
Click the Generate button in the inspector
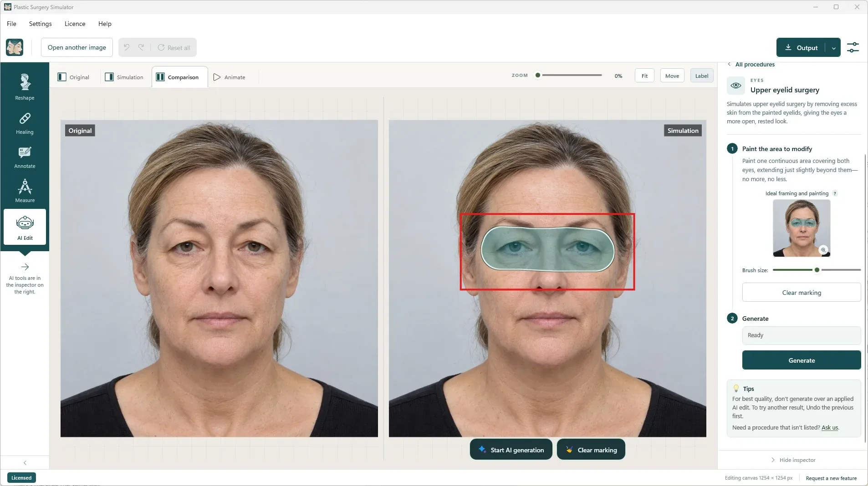click(x=802, y=360)
